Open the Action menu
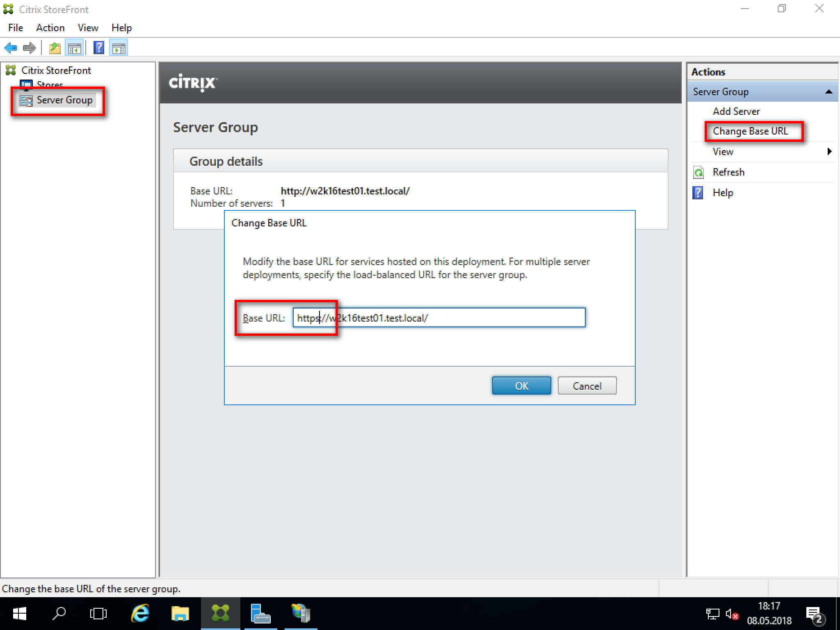The width and height of the screenshot is (840, 630). [x=50, y=28]
